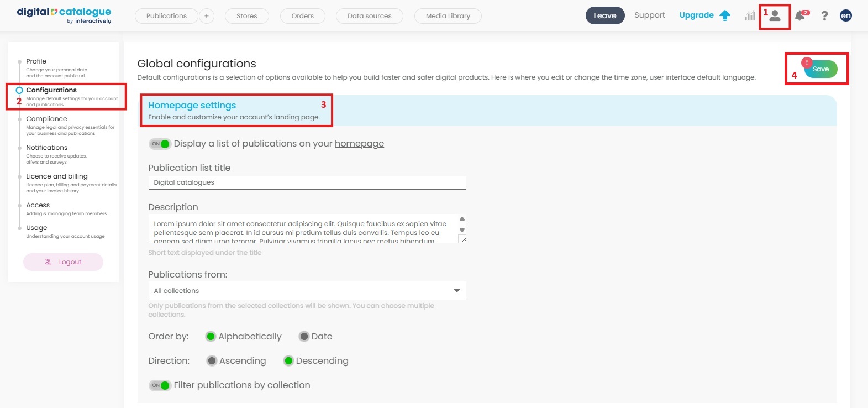Open the Media Library tab
Screen dimensions: 868x408
[448, 16]
